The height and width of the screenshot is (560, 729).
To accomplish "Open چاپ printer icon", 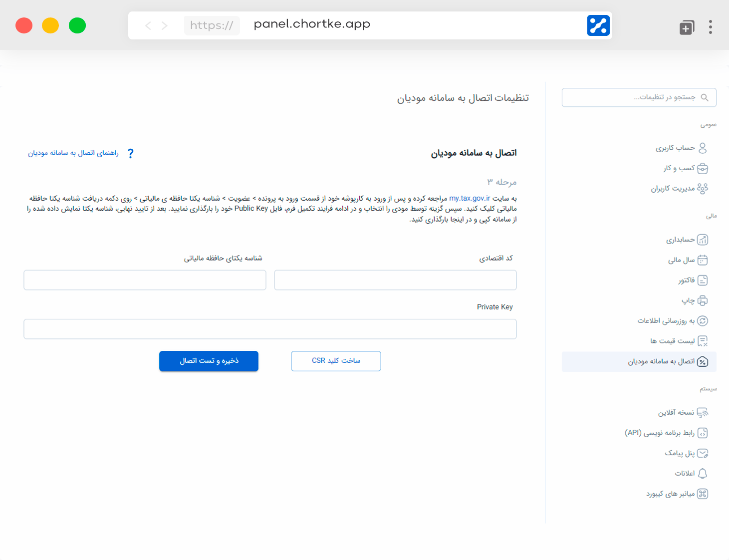I will tap(703, 300).
